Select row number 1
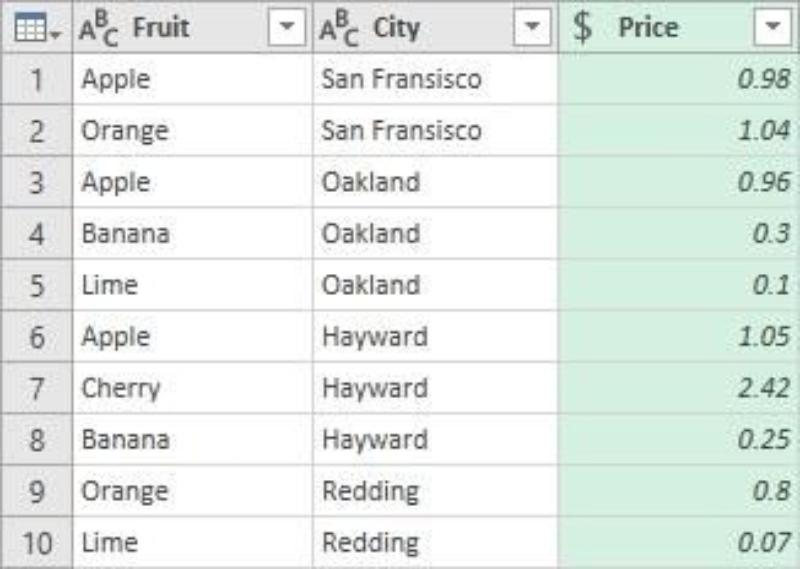This screenshot has width=800, height=569. coord(36,80)
